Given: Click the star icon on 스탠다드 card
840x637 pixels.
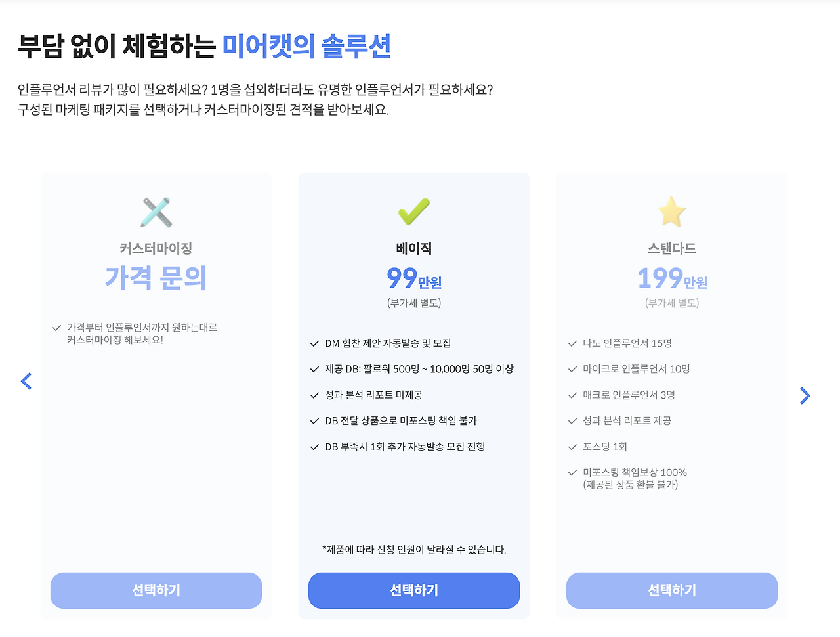Looking at the screenshot, I should pos(671,211).
